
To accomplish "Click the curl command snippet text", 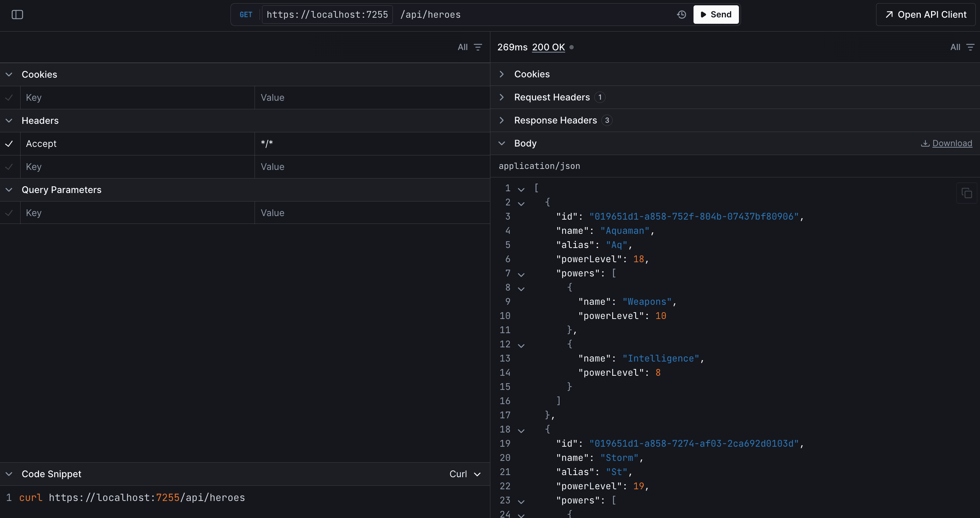I will (x=132, y=497).
